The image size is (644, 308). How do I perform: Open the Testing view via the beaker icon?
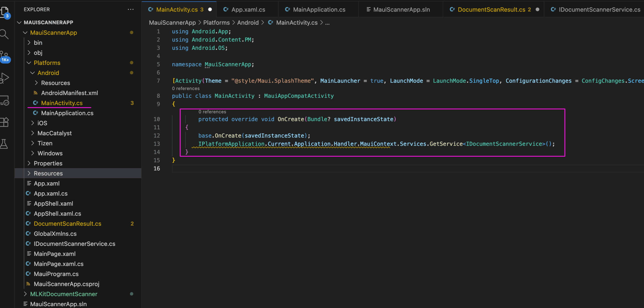5,144
